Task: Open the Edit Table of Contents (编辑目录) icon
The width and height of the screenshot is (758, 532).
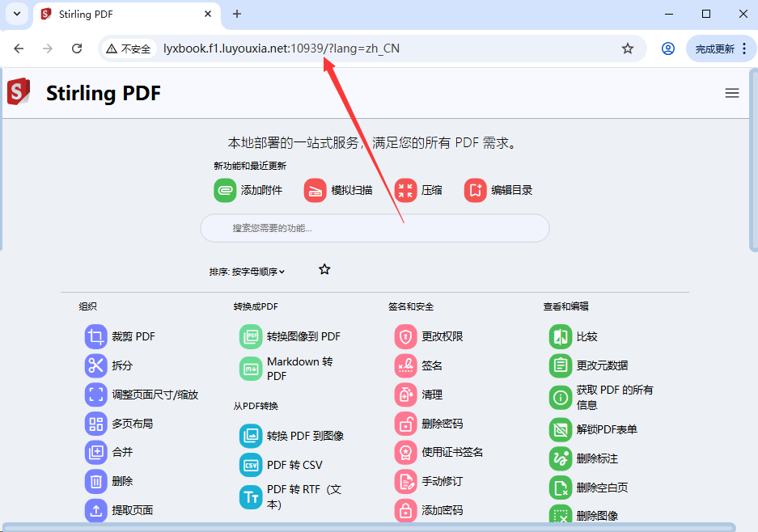Action: click(x=475, y=190)
